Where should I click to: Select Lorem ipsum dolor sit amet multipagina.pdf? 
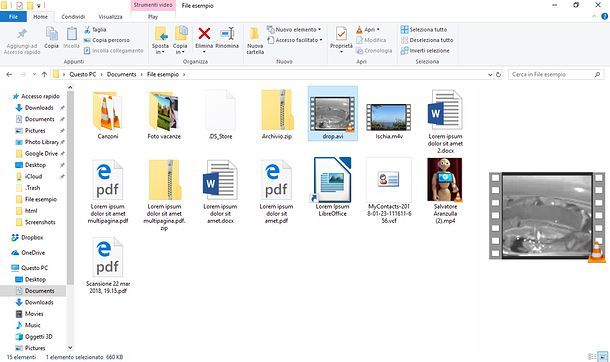[108, 192]
